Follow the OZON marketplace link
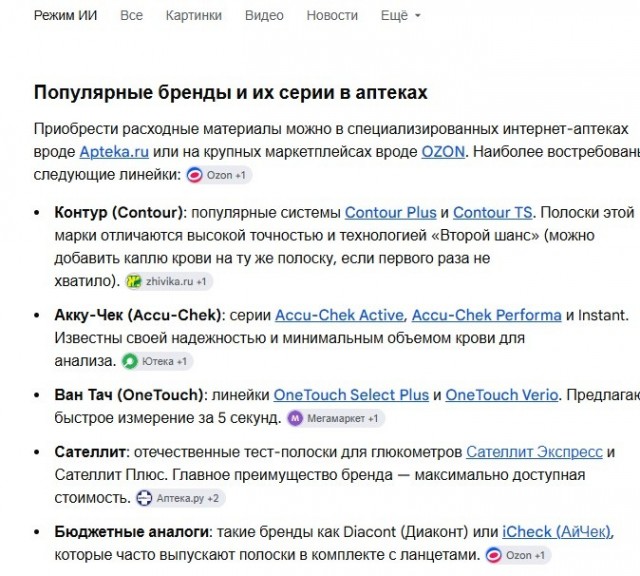The image size is (640, 576). tap(443, 152)
